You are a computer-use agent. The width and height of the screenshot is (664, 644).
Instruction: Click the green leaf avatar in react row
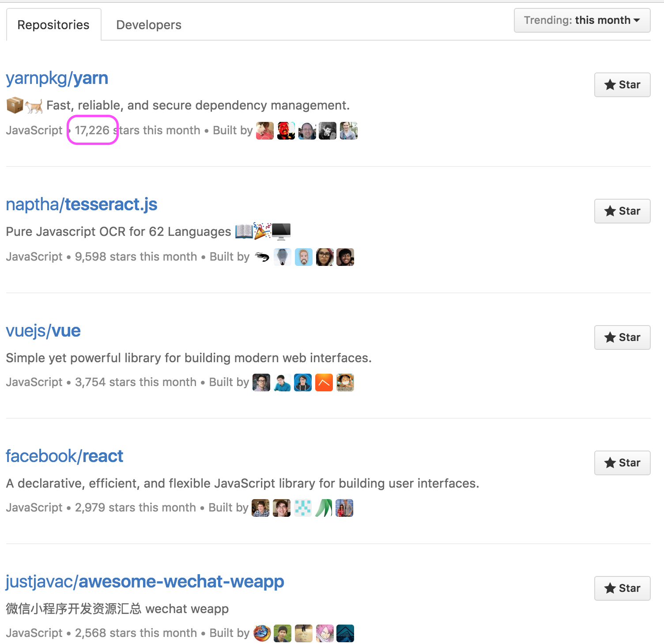pos(324,508)
